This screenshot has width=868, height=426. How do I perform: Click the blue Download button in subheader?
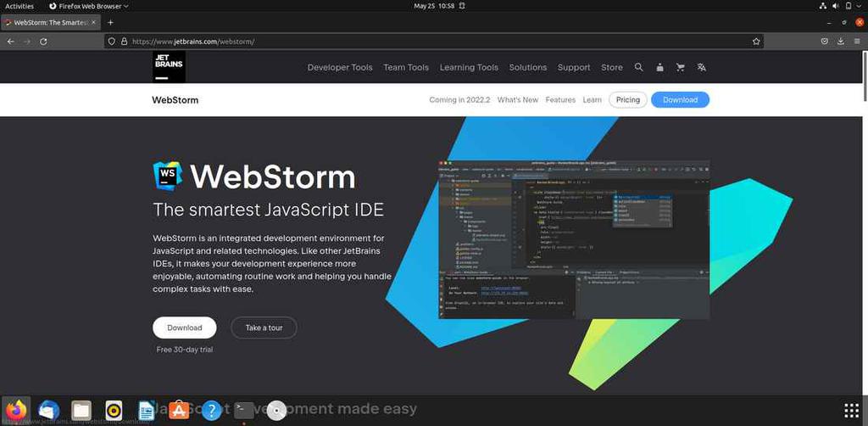[x=680, y=100]
